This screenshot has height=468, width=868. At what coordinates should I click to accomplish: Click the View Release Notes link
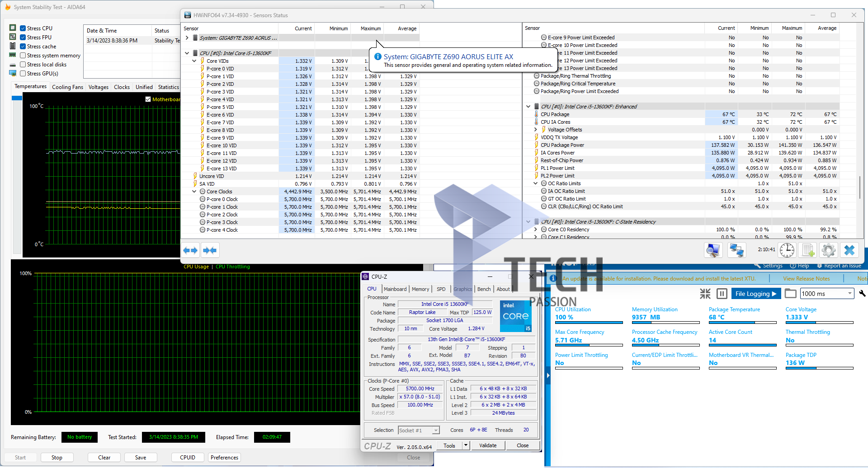[806, 279]
